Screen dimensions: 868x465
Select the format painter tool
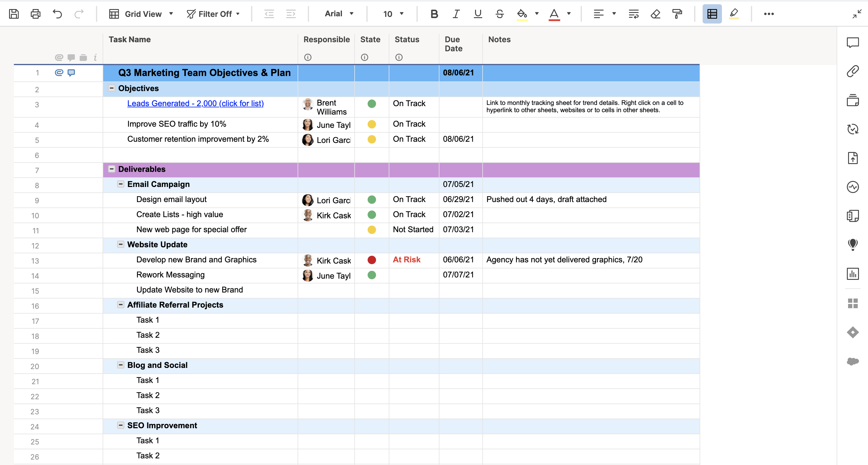tap(677, 14)
